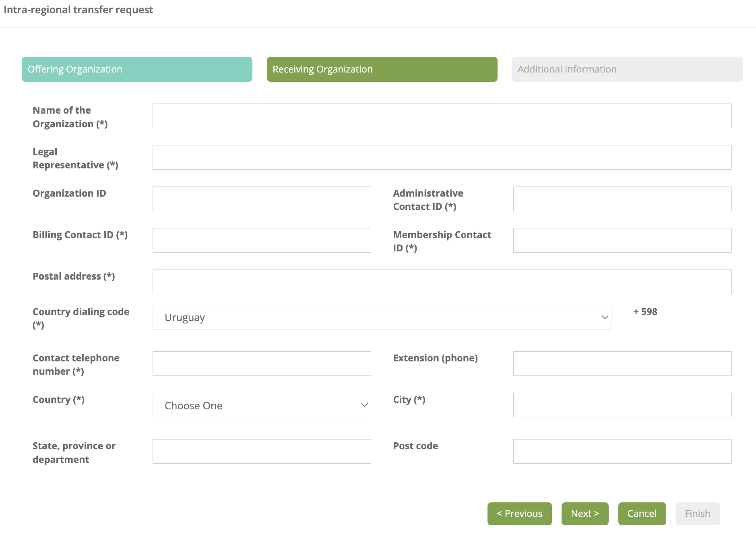Focus the Administrative Contact ID field

tap(622, 199)
